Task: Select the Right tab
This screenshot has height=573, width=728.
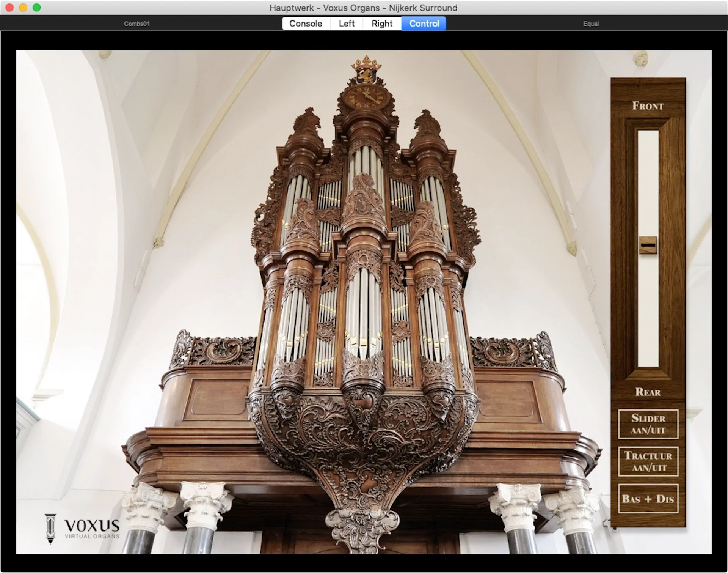Action: coord(382,24)
